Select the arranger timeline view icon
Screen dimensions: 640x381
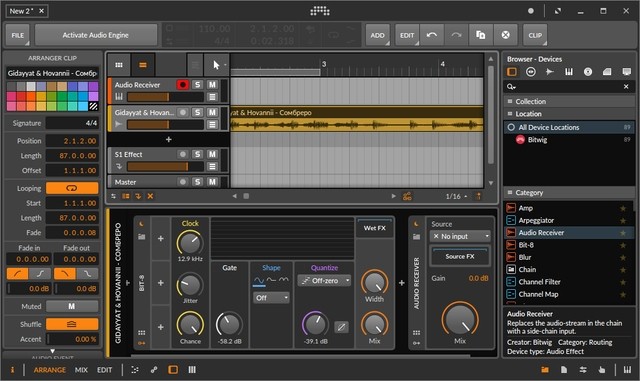pos(143,65)
